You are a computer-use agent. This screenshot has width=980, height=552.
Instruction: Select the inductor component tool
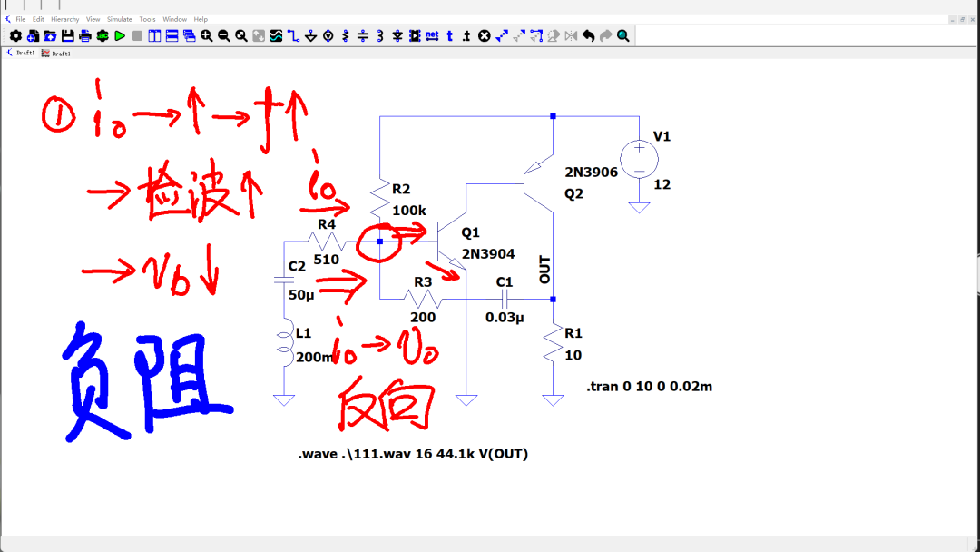(380, 36)
